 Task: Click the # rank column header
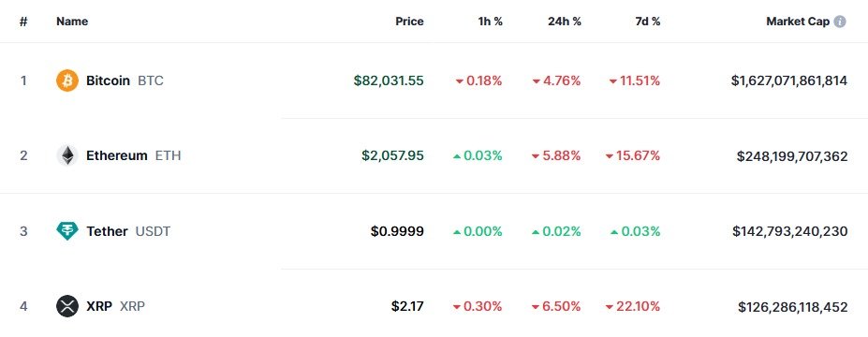(x=23, y=22)
